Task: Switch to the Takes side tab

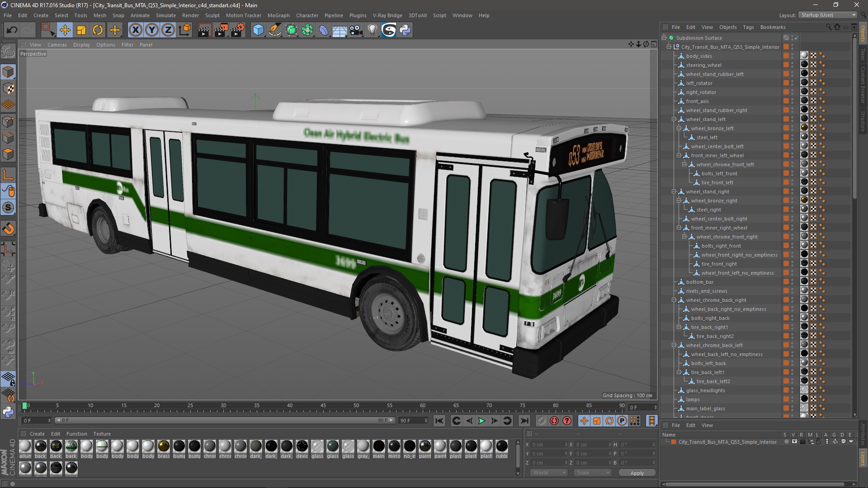Action: tap(863, 54)
